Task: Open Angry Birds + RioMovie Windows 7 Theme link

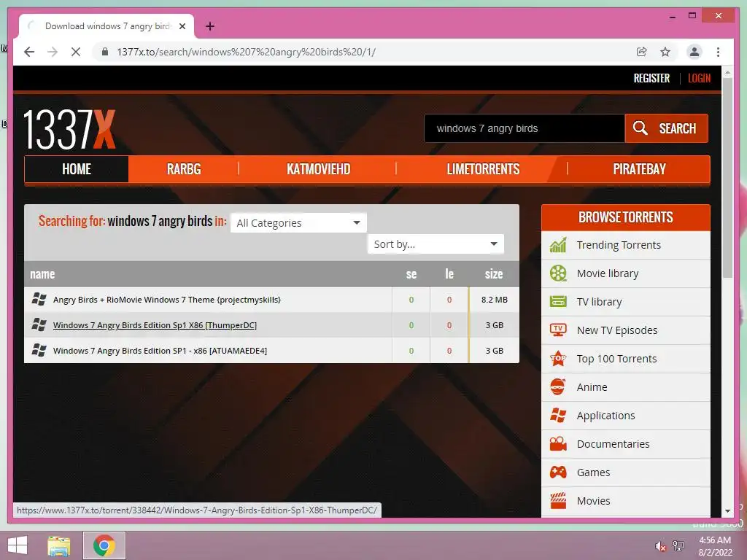Action: click(167, 300)
